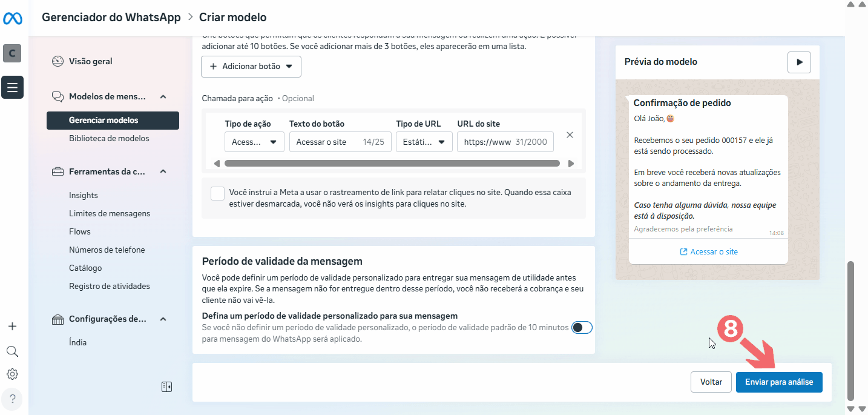Viewport: 868px width, 415px height.
Task: Remove the call-to-action button row
Action: (x=570, y=135)
